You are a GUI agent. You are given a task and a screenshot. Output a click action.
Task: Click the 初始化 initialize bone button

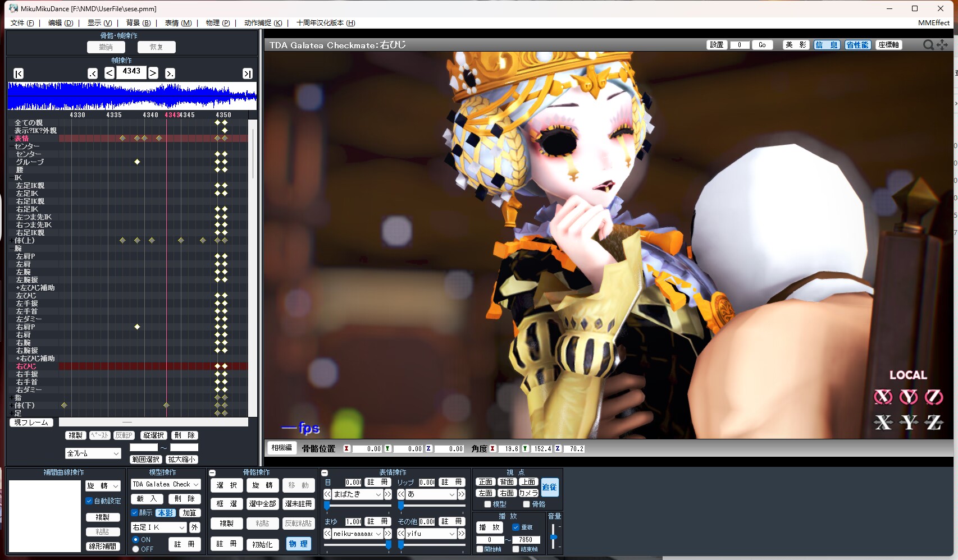(x=262, y=544)
